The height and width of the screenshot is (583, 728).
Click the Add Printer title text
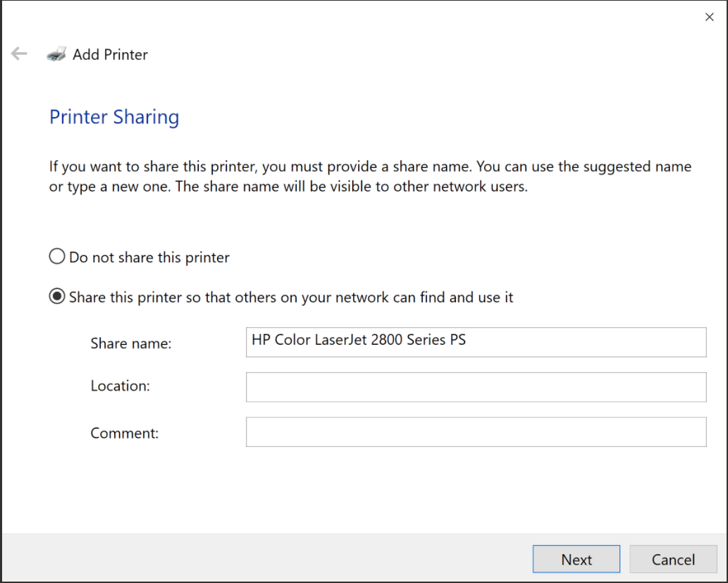pos(110,54)
